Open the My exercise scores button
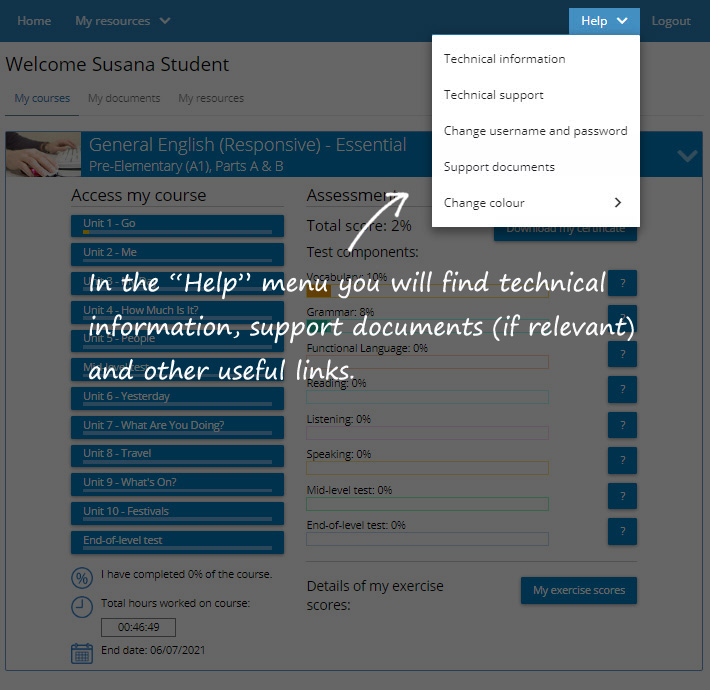710x690 pixels. (x=578, y=590)
